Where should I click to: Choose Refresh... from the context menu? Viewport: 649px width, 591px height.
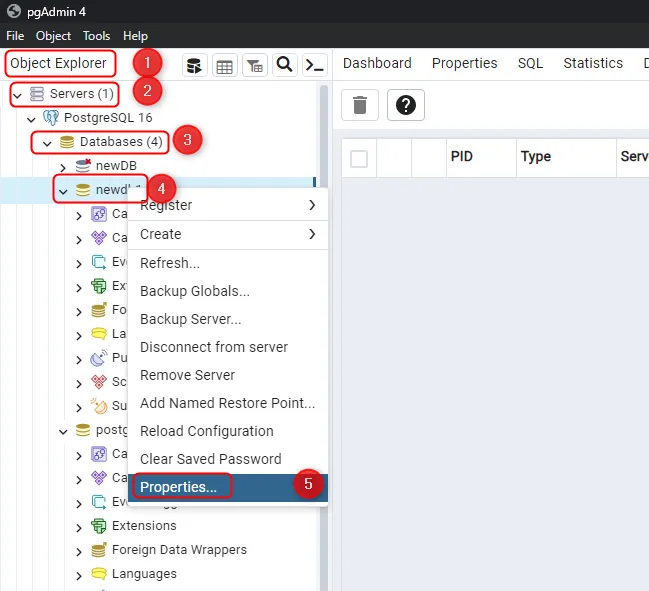pyautogui.click(x=170, y=263)
